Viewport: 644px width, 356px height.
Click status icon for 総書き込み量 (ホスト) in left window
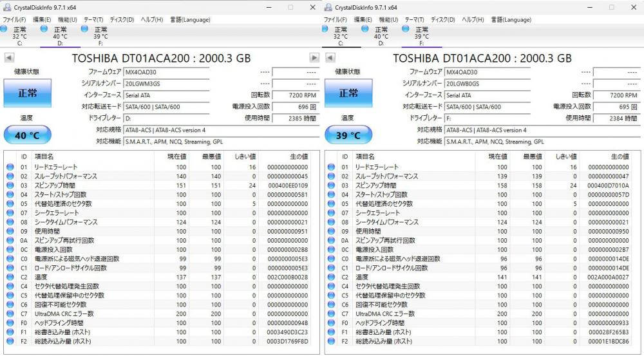tap(10, 332)
